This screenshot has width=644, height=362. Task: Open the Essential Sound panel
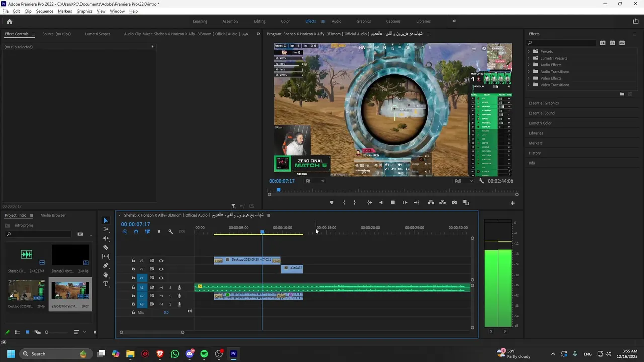coord(542,113)
